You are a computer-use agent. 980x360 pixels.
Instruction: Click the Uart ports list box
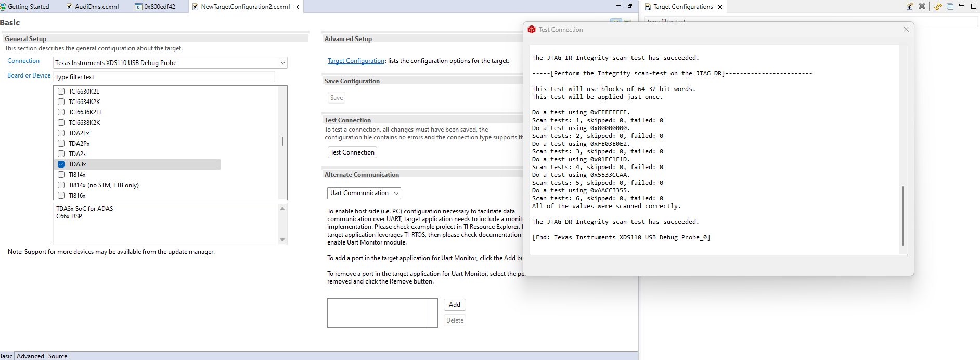pos(382,313)
